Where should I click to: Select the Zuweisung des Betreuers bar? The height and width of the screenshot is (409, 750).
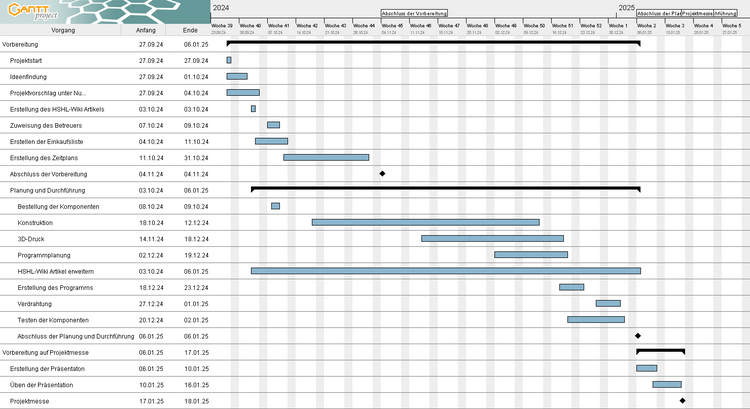(x=273, y=125)
